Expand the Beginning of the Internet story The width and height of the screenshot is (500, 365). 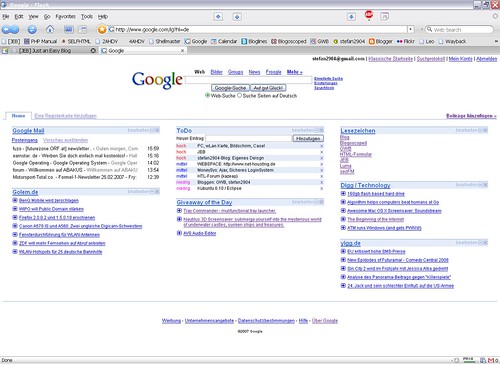pos(343,219)
